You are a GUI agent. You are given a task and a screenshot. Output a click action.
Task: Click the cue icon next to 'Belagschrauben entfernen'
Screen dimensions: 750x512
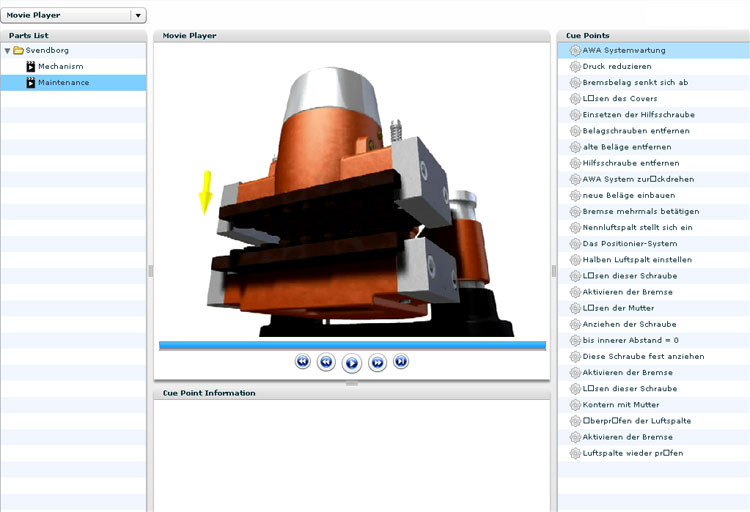click(x=574, y=131)
